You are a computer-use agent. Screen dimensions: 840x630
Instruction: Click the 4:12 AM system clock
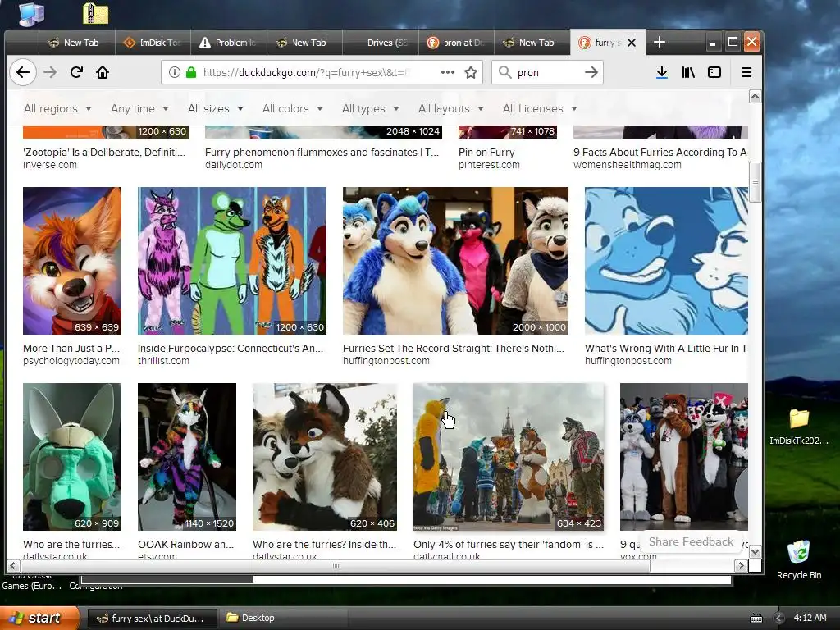click(810, 619)
